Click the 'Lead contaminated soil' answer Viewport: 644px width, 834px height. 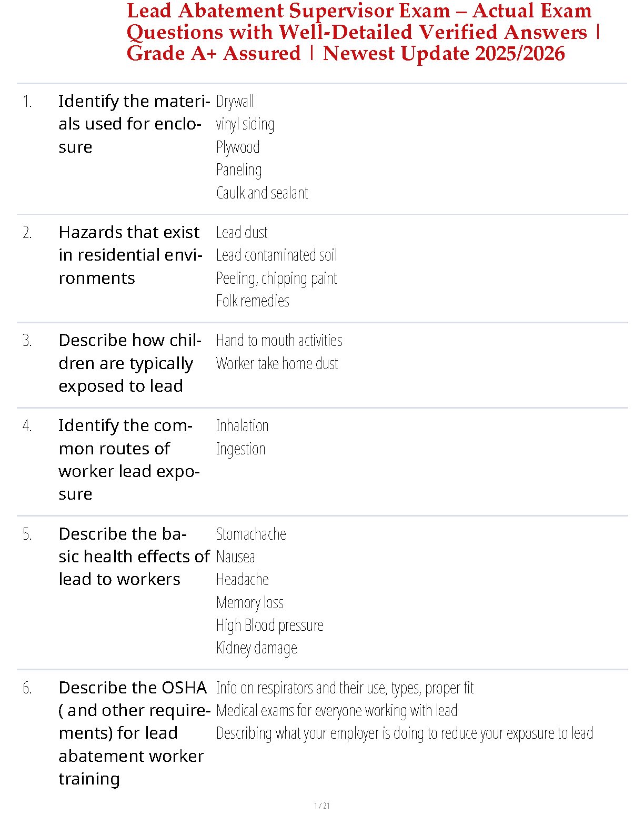tap(276, 255)
